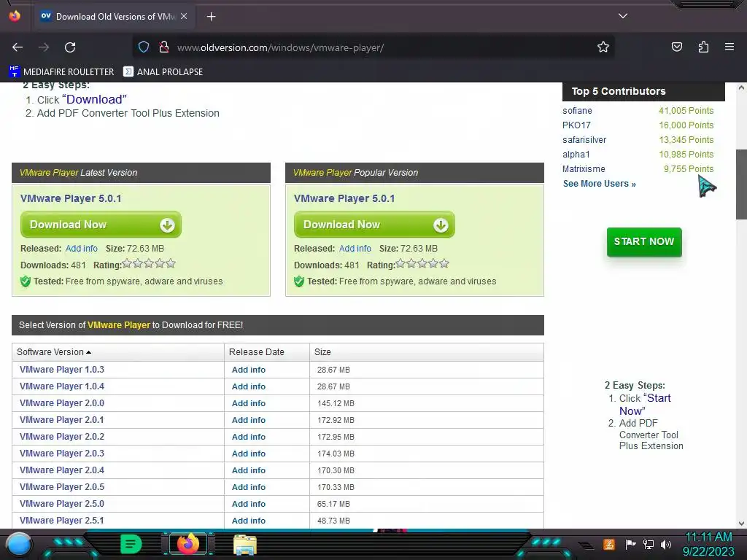Viewport: 747px width, 560px height.
Task: Click the green START NOW button
Action: pyautogui.click(x=644, y=242)
